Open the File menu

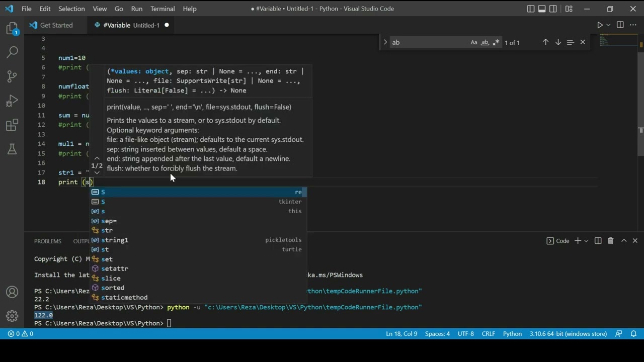coord(27,9)
